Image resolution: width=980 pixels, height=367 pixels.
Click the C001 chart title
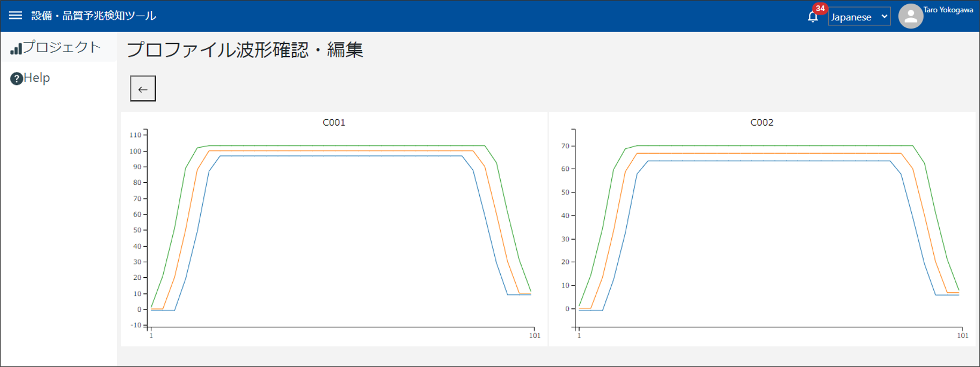coord(334,123)
